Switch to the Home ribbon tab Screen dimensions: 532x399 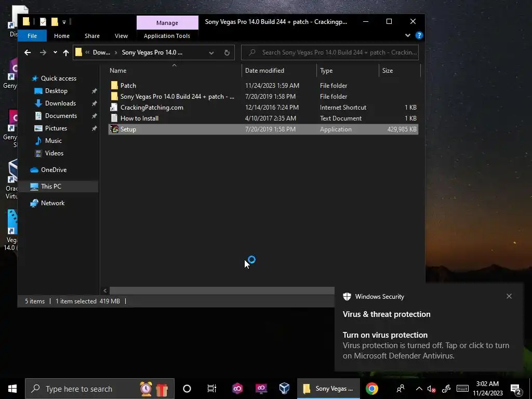click(x=62, y=36)
